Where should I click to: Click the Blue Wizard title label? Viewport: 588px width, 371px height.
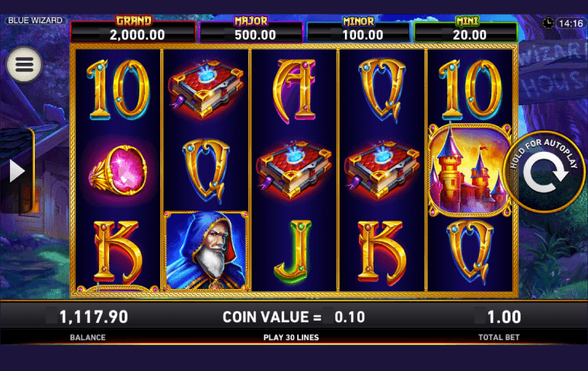click(36, 20)
